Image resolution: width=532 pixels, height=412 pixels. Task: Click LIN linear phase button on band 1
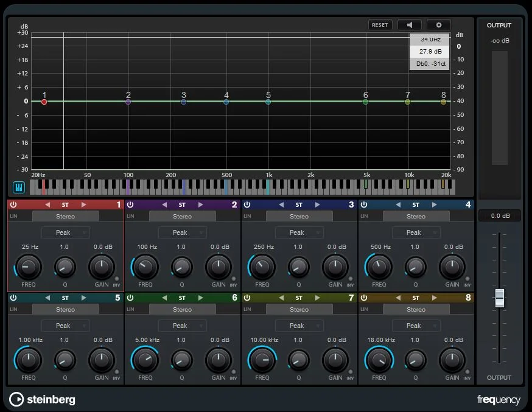tap(13, 216)
